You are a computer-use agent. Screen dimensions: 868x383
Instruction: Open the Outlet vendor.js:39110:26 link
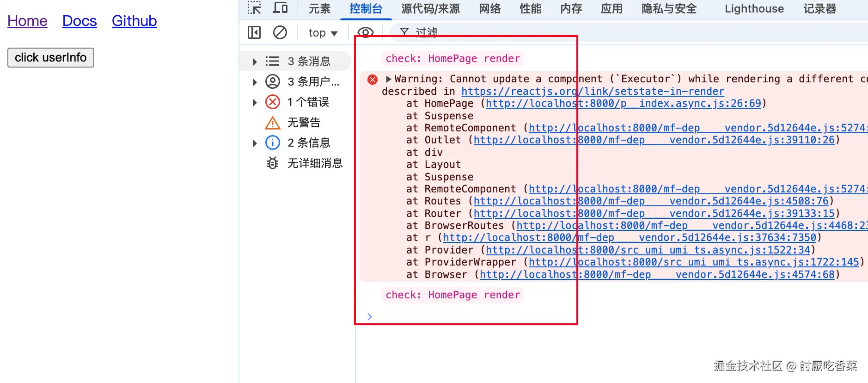click(x=654, y=140)
